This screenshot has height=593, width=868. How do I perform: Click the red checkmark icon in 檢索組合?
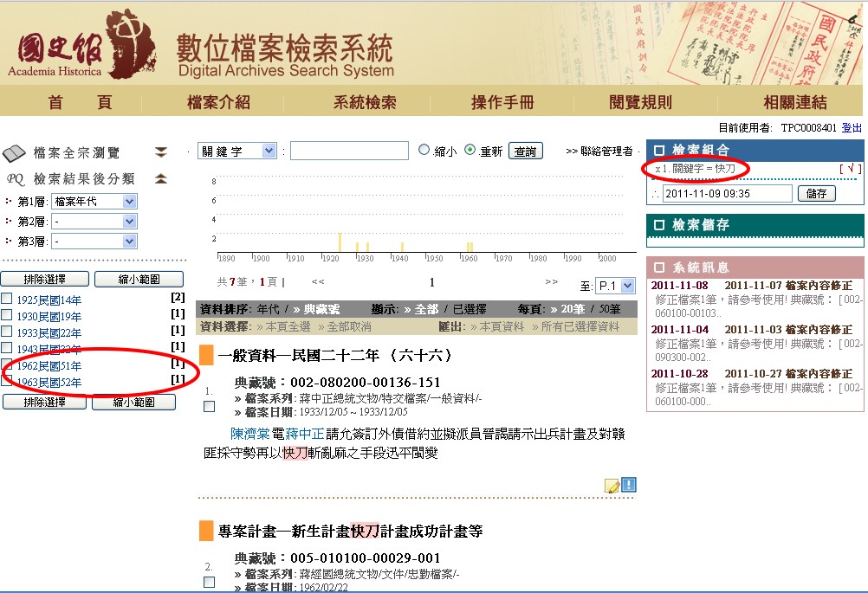852,169
